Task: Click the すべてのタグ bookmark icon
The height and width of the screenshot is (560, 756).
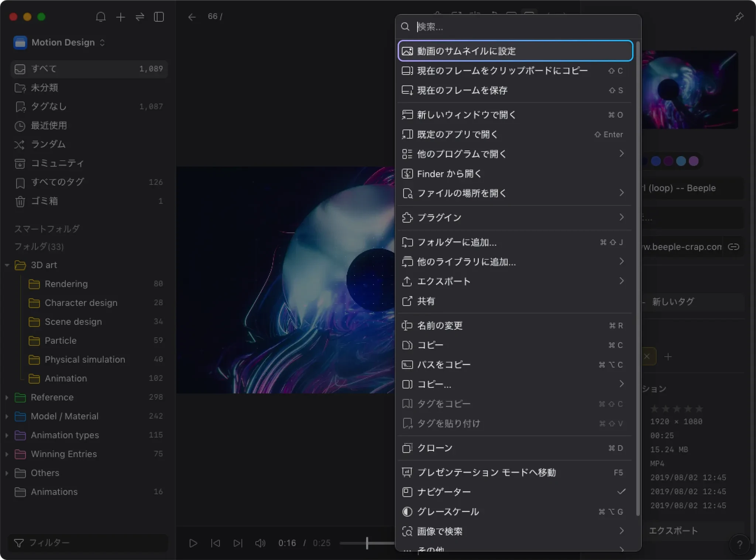Action: 20,182
